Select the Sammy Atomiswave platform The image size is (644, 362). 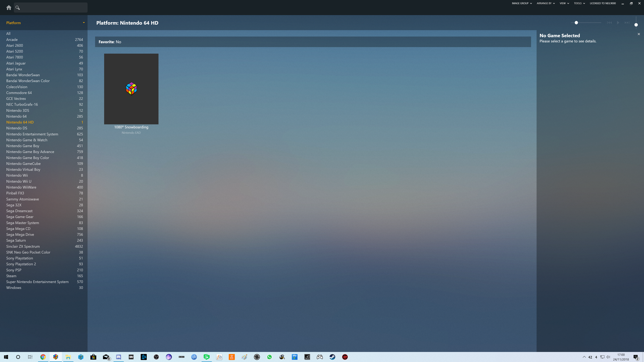pyautogui.click(x=44, y=199)
